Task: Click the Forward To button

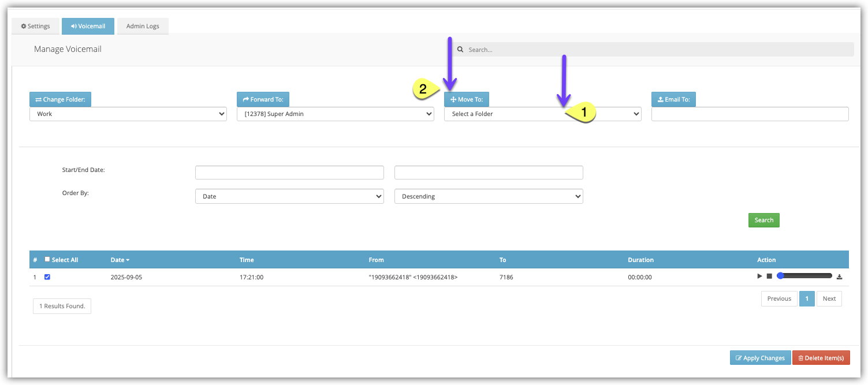Action: [263, 99]
